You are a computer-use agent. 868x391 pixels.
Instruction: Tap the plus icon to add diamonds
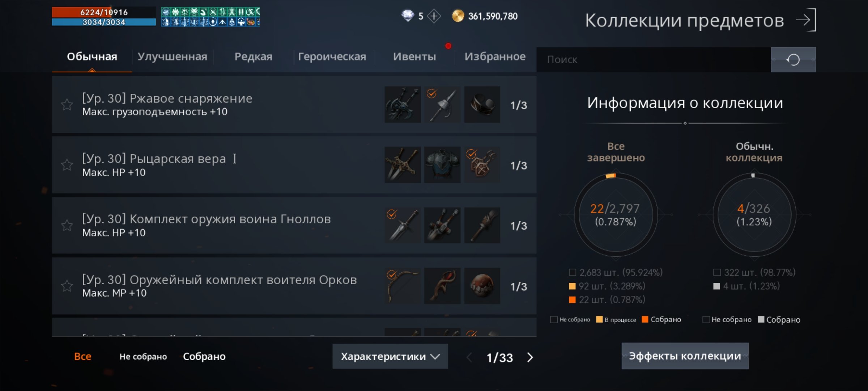click(x=434, y=16)
